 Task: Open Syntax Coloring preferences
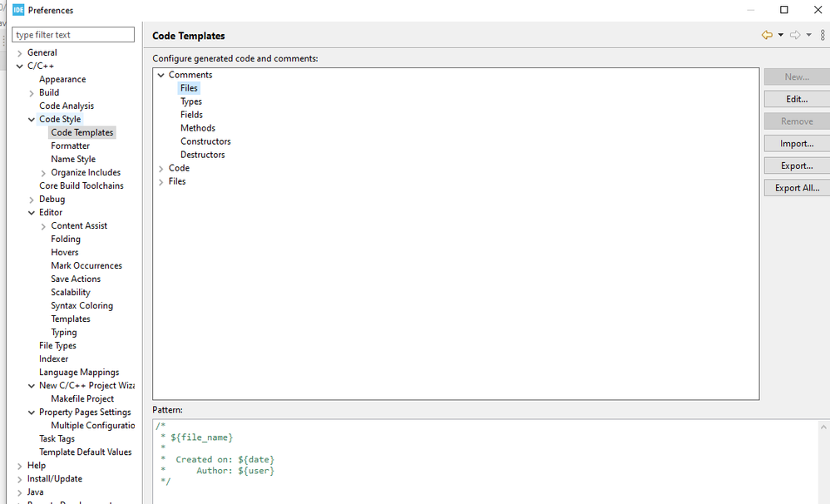pyautogui.click(x=82, y=305)
